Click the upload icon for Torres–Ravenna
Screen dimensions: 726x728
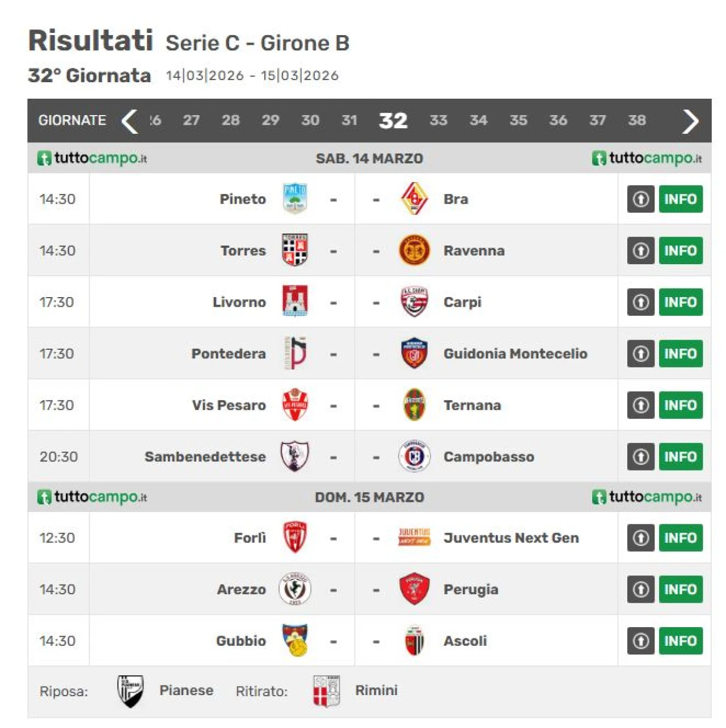tap(641, 251)
